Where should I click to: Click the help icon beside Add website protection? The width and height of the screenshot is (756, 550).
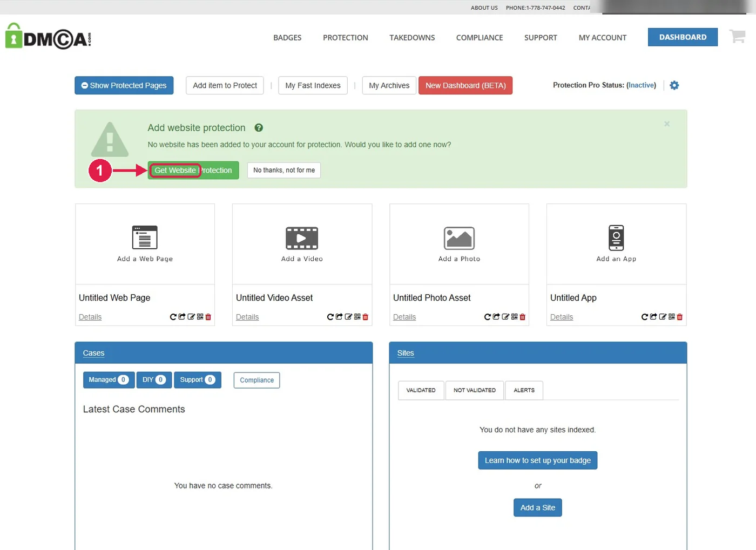coord(259,128)
